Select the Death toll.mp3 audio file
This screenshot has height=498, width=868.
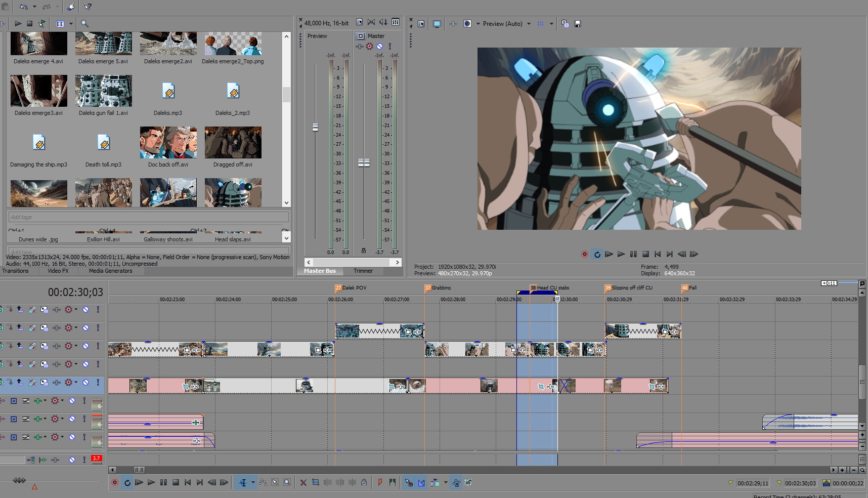(103, 143)
